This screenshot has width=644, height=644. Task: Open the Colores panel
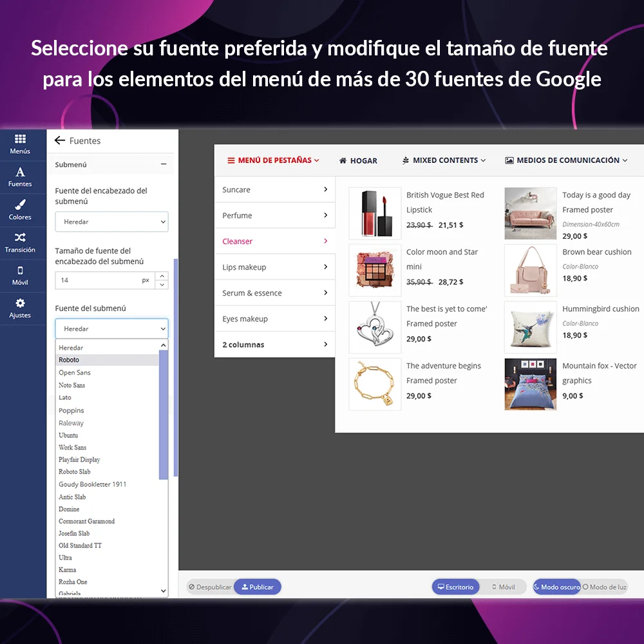click(21, 209)
